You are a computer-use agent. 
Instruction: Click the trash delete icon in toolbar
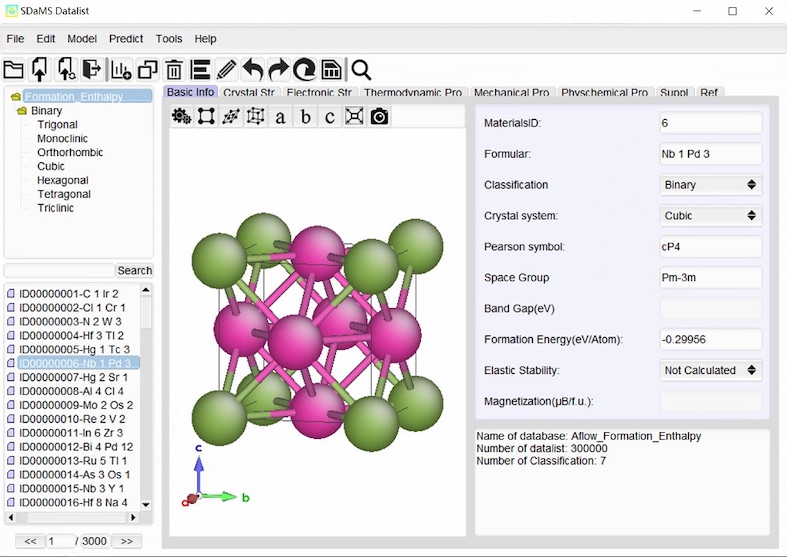click(x=174, y=69)
